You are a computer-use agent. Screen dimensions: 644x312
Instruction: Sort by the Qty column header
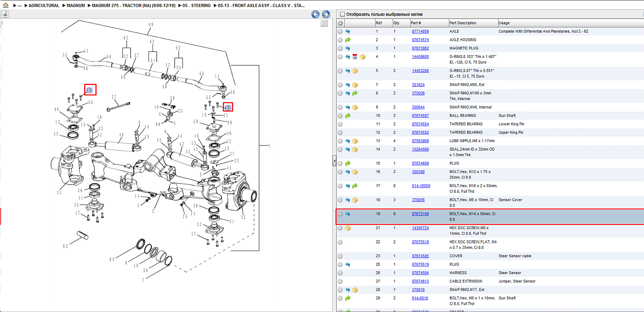point(401,23)
